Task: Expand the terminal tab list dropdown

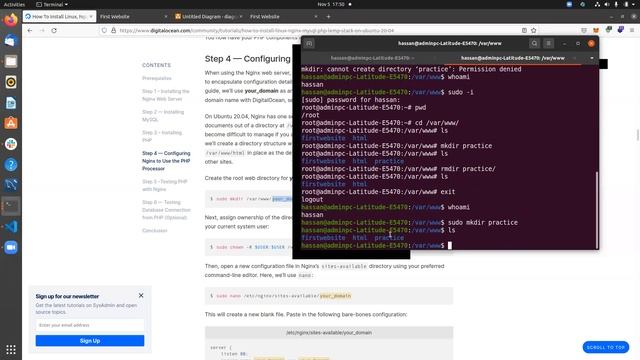Action: [x=592, y=58]
